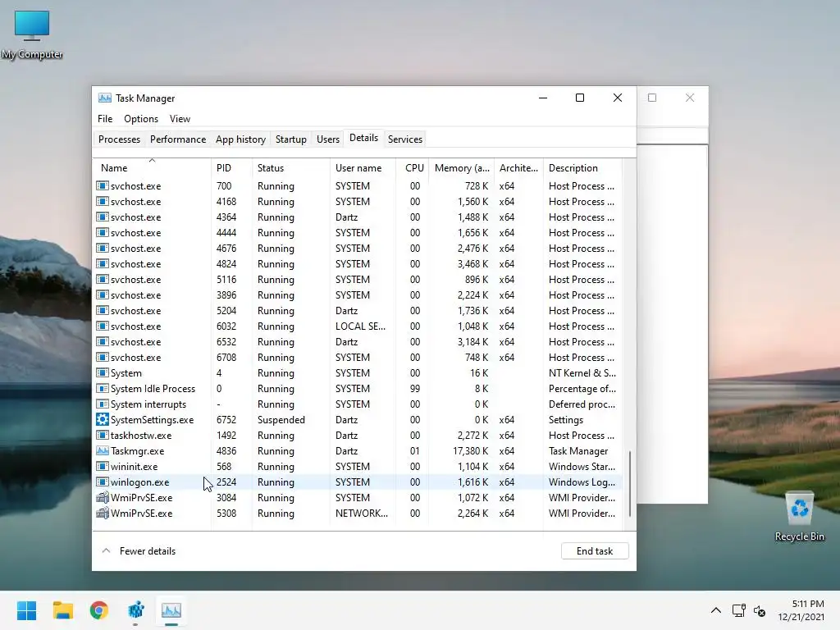
Task: Select the System process row PID 4
Action: (x=358, y=373)
